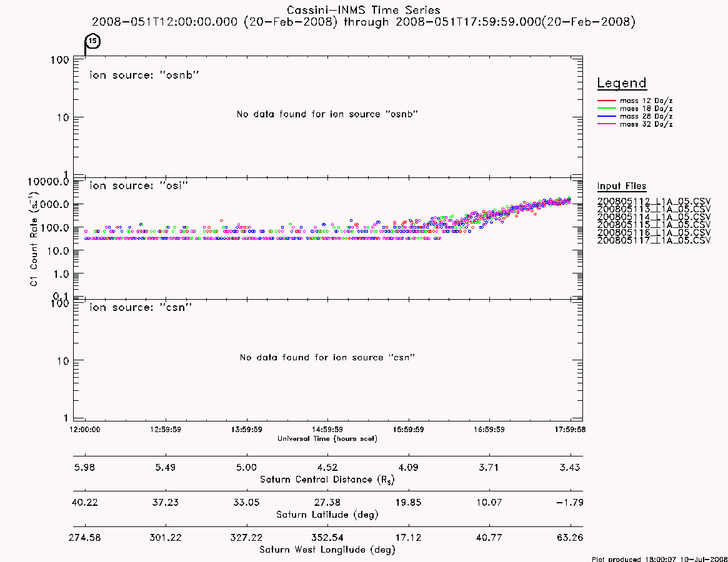
Task: Click the 'C1 Count Rate' y-axis label
Action: click(x=34, y=239)
